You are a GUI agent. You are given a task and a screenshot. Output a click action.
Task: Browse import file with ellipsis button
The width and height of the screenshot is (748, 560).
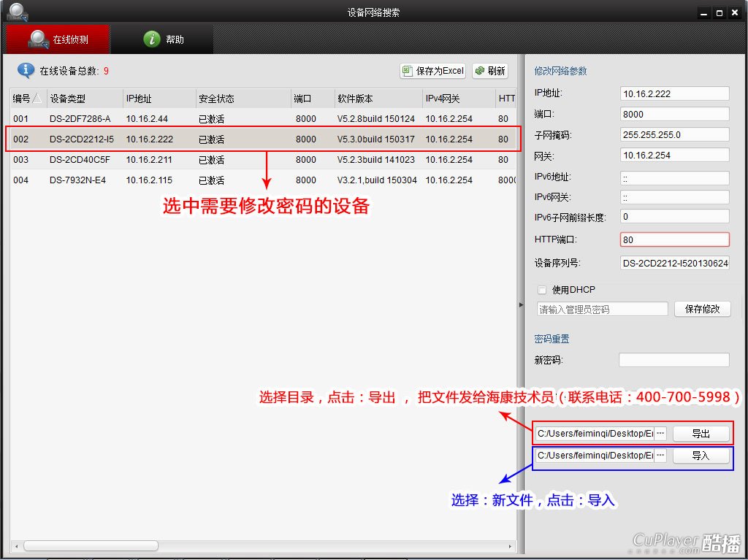click(x=660, y=456)
